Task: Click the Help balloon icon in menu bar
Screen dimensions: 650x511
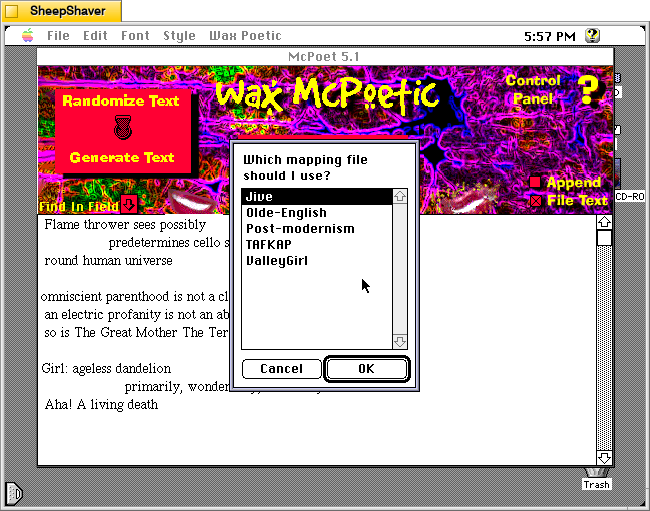Action: point(592,36)
